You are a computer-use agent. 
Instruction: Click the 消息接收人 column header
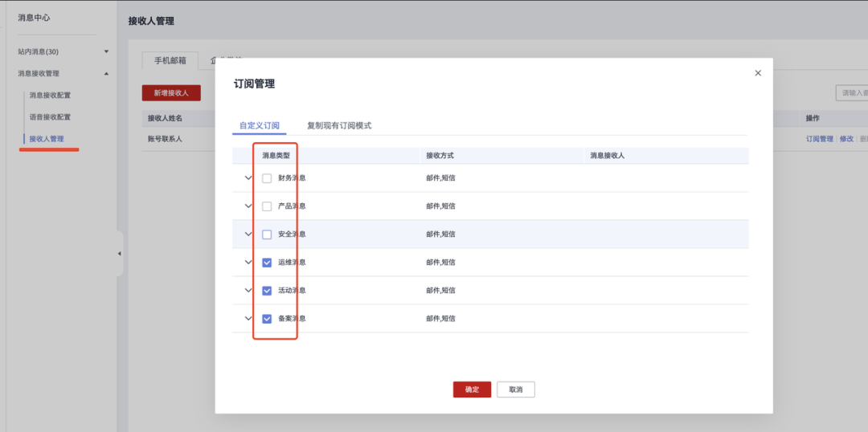coord(608,156)
